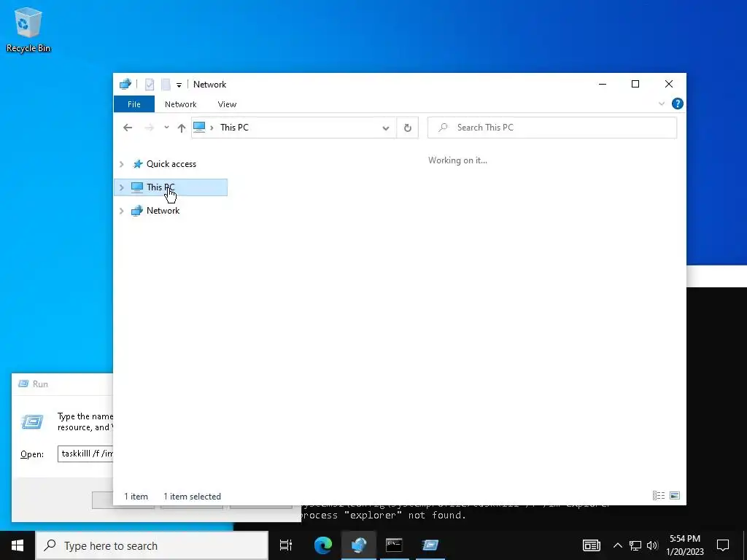Select Network in navigation pane
This screenshot has height=560, width=747.
[163, 211]
